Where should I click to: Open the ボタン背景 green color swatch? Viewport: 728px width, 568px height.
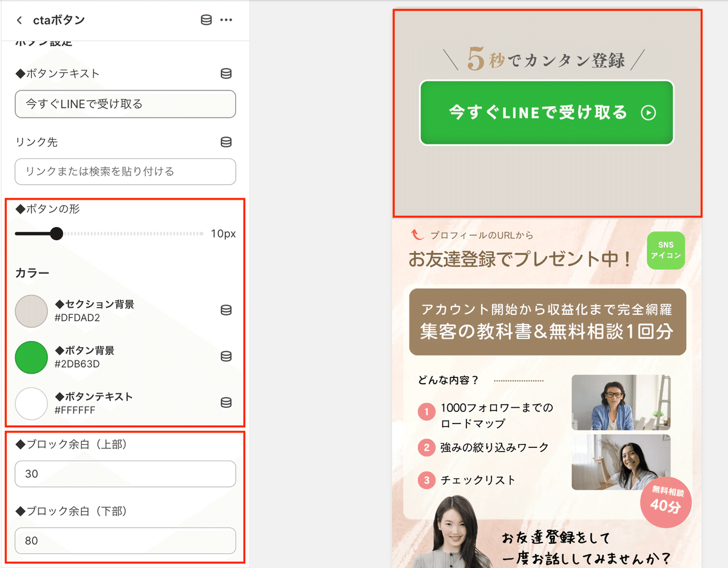(x=31, y=357)
